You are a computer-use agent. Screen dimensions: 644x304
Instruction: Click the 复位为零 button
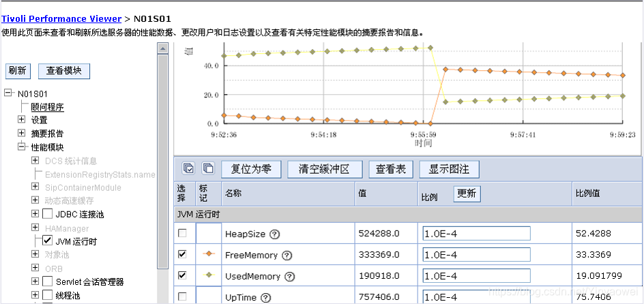pyautogui.click(x=251, y=169)
